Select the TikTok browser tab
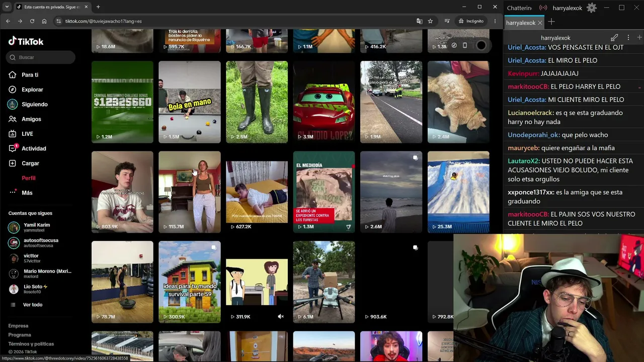 52,7
